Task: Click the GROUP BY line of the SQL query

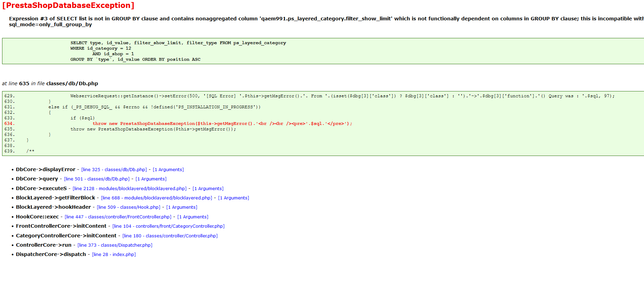Action: coord(135,59)
